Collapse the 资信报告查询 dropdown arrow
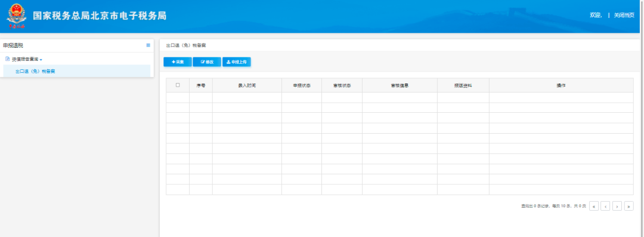The image size is (644, 237). (x=41, y=60)
